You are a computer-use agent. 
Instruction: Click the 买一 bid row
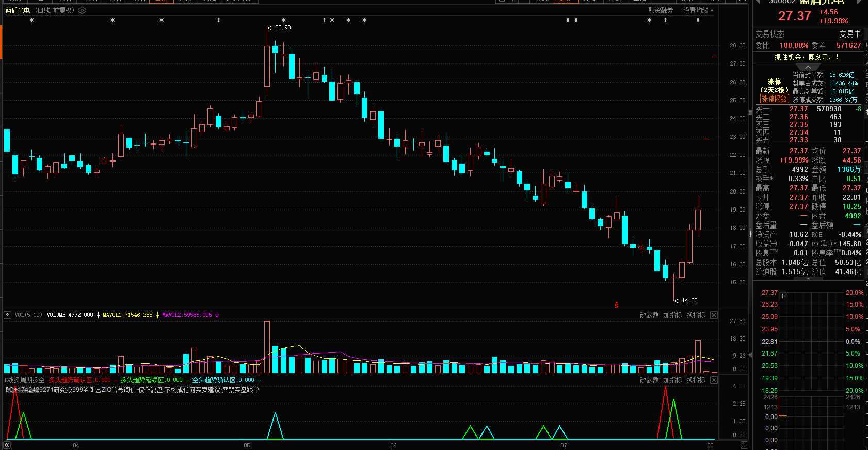(x=808, y=109)
